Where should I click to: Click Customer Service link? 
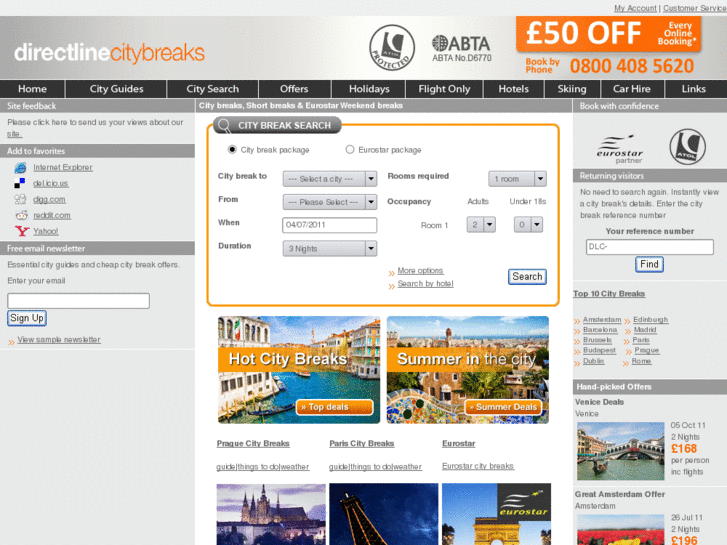[x=694, y=8]
